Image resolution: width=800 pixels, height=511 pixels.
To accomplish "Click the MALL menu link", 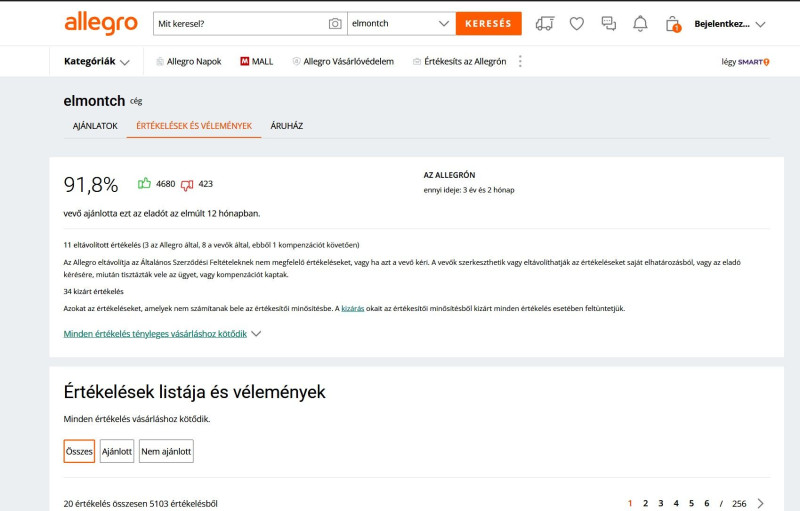I will (x=262, y=61).
